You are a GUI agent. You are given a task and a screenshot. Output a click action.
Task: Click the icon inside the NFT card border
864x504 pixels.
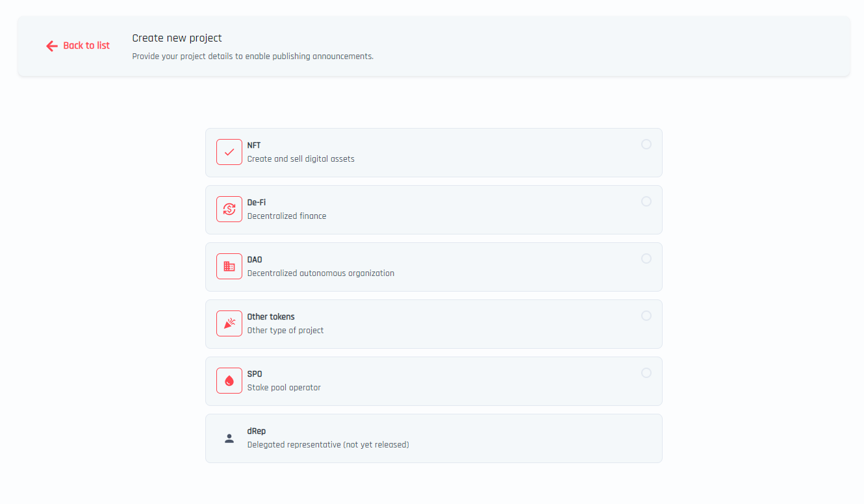click(x=229, y=151)
